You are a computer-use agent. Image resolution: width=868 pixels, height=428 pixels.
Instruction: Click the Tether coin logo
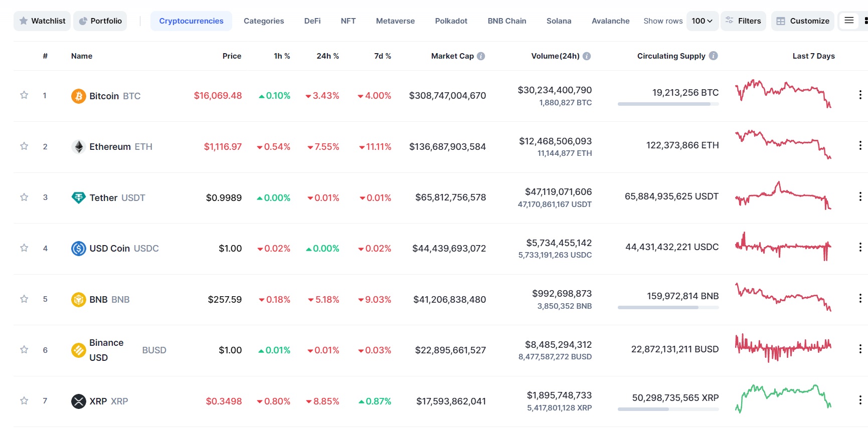[79, 197]
